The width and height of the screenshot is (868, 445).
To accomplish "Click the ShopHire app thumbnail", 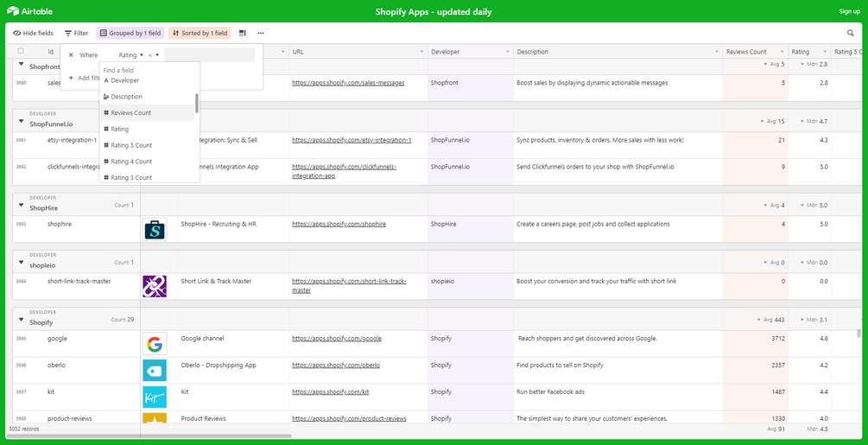I will coord(155,229).
